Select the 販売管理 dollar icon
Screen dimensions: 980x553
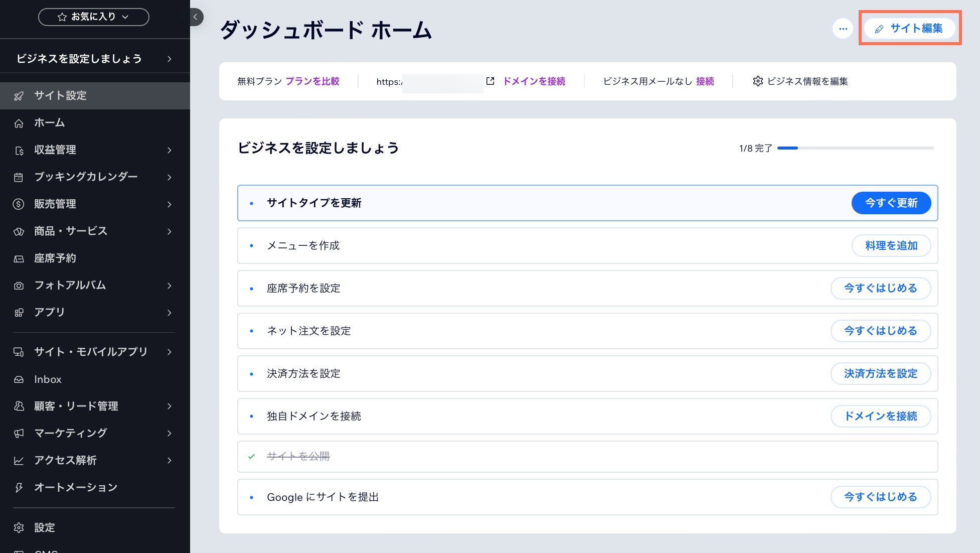coord(19,204)
